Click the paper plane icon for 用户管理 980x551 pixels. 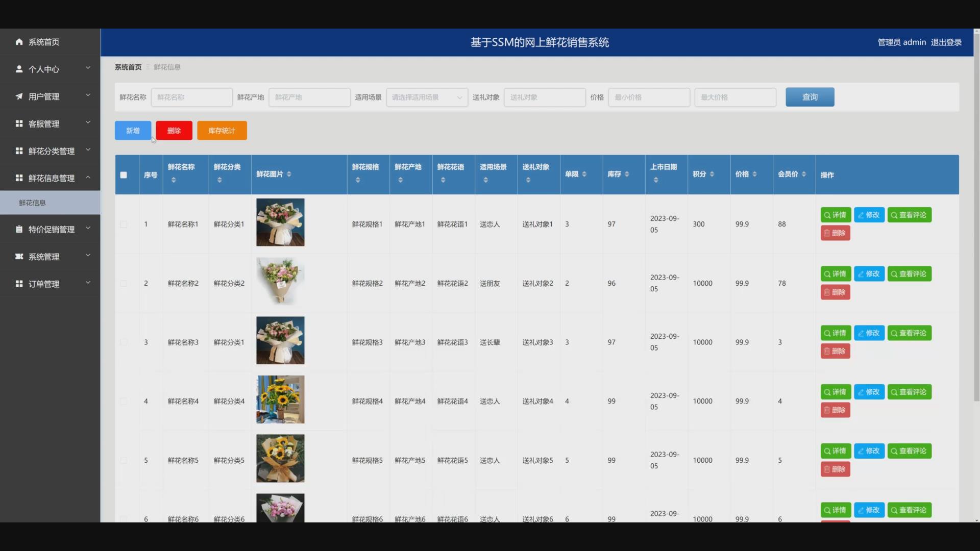(19, 96)
